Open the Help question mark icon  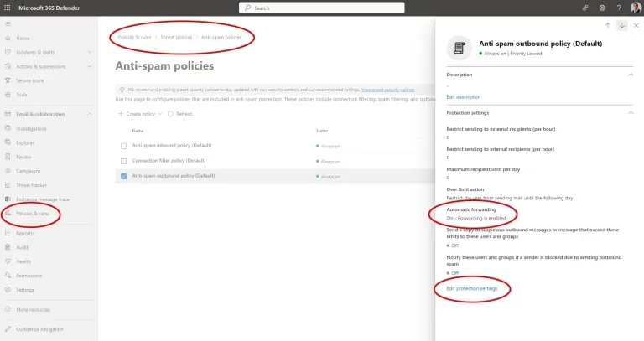(x=619, y=8)
